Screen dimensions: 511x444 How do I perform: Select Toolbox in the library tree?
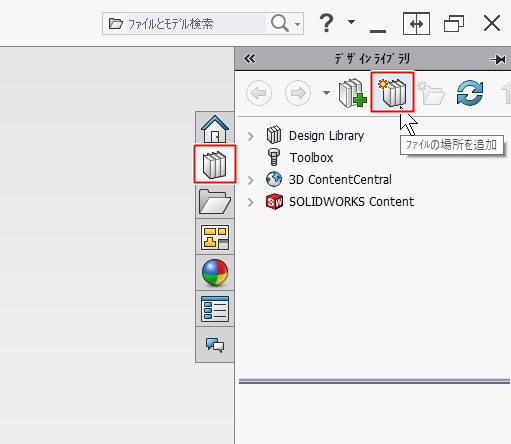point(311,158)
